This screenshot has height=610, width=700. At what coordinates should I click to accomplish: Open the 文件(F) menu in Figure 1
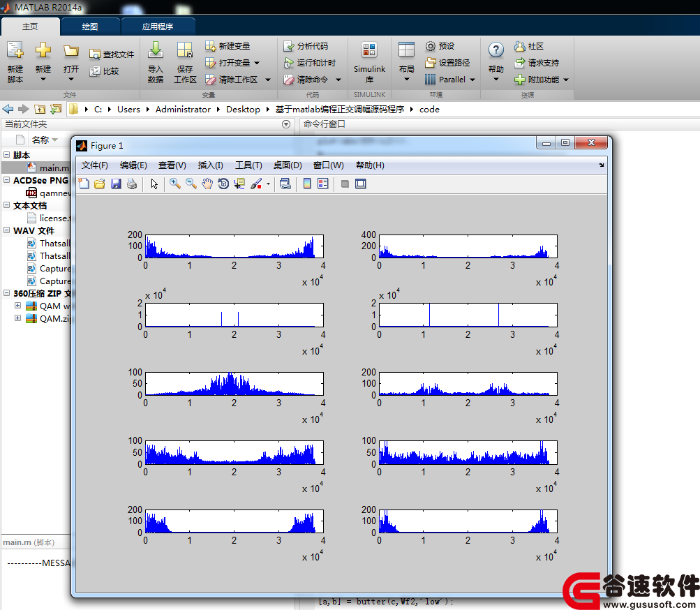point(95,165)
